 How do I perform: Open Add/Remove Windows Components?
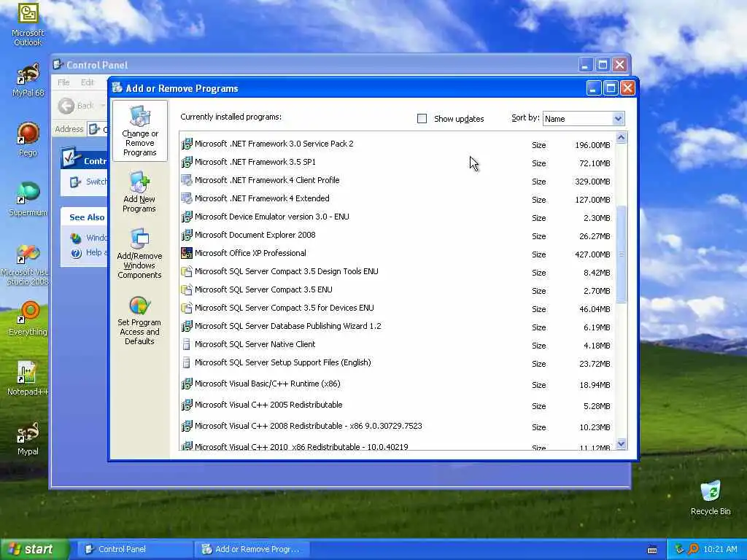tap(139, 253)
